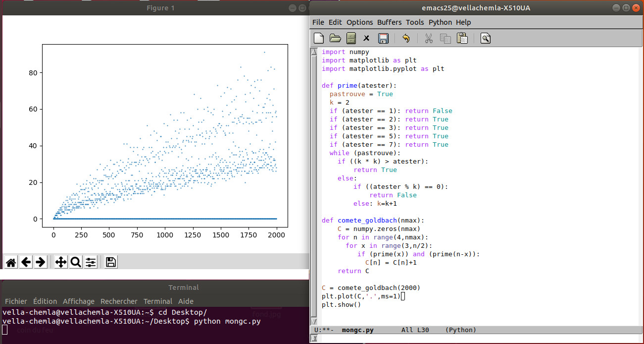The width and height of the screenshot is (644, 344).
Task: Toggle the Pan axes tool
Action: pos(61,262)
